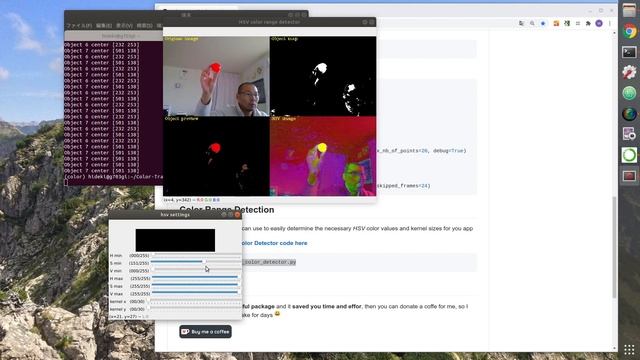The image size is (640, 360).
Task: Open the File menu in the terminal window
Action: (x=80, y=26)
